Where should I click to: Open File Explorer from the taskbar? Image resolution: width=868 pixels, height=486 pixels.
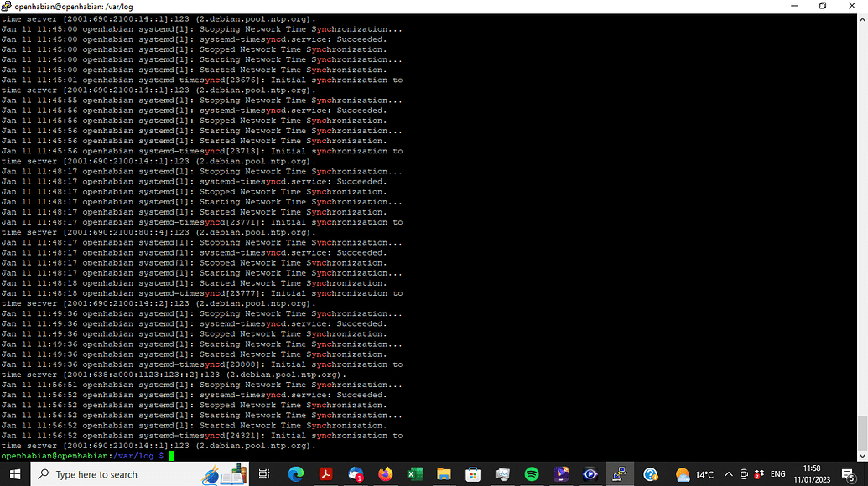[444, 473]
